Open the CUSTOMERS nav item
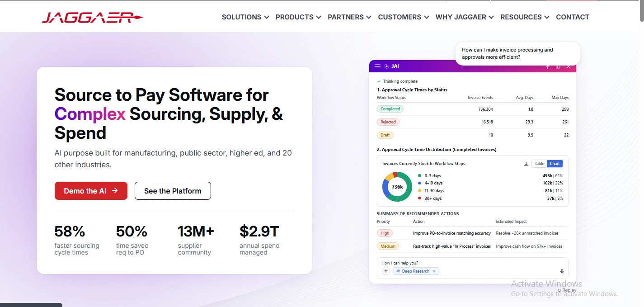Viewport: 644px width, 307px height. point(400,17)
